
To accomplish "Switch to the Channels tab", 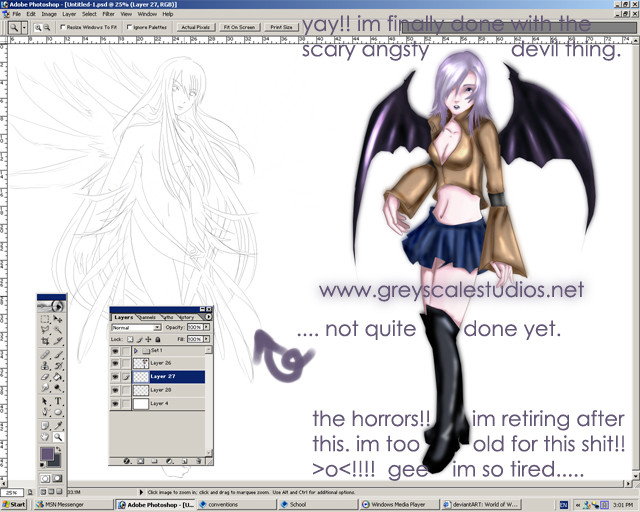I will click(148, 317).
